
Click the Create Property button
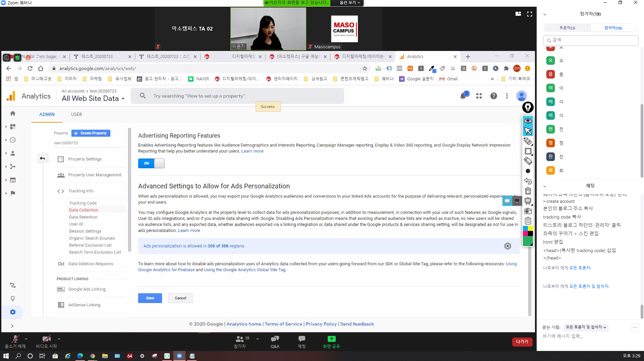tap(91, 133)
